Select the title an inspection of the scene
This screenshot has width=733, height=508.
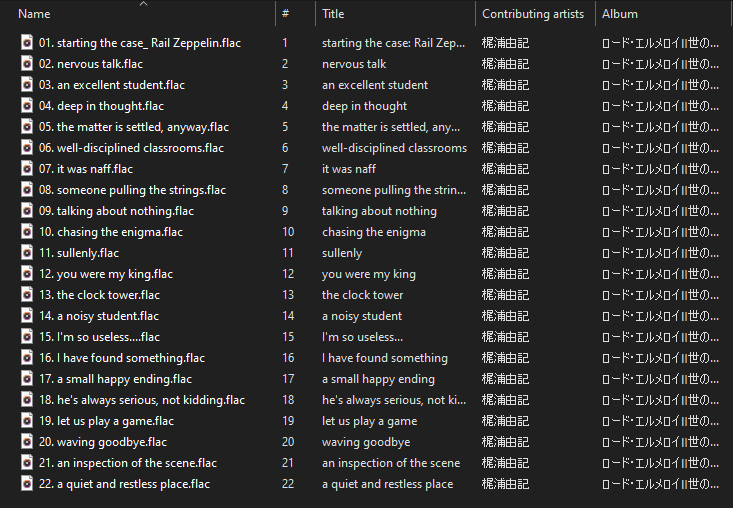[391, 463]
